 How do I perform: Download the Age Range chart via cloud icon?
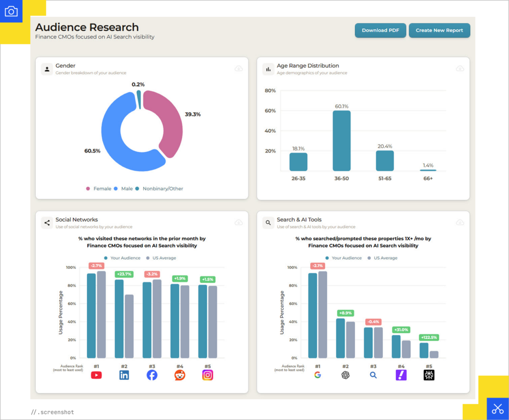click(460, 69)
